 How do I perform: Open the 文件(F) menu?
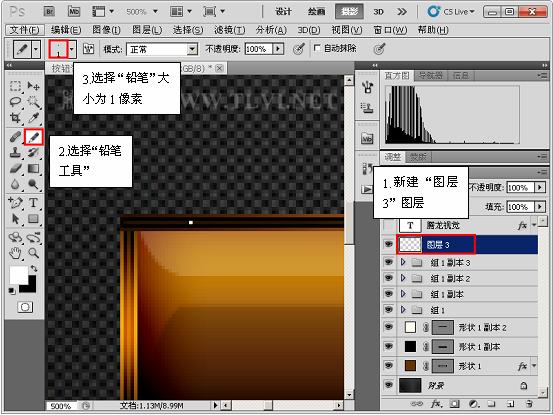24,30
